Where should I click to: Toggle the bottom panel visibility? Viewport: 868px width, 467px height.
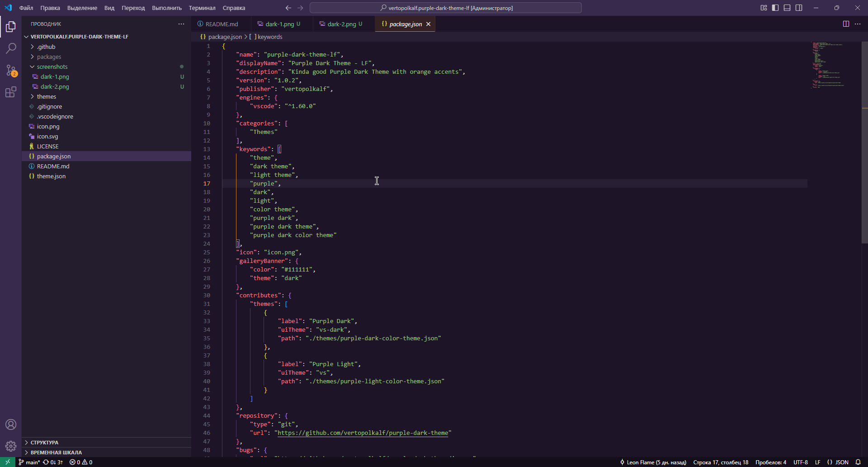787,8
